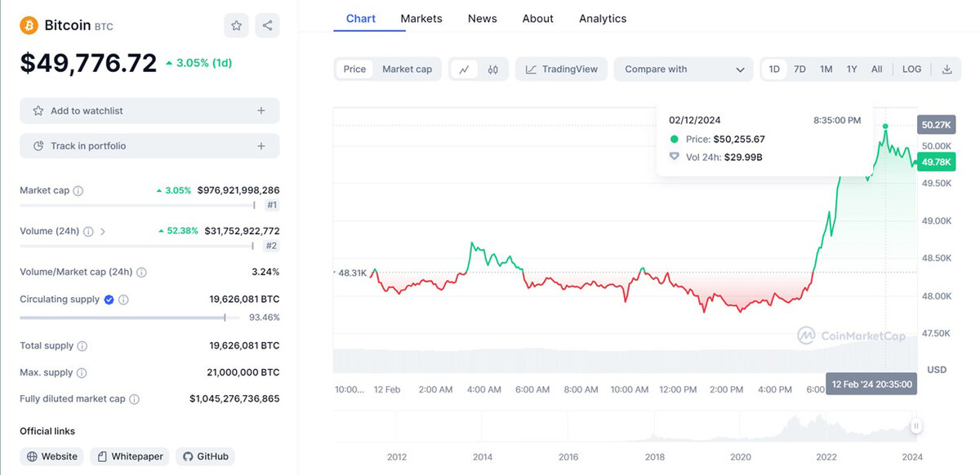Expand Add to watlist plus button
Viewport: 980px width, 475px height.
coord(261,111)
